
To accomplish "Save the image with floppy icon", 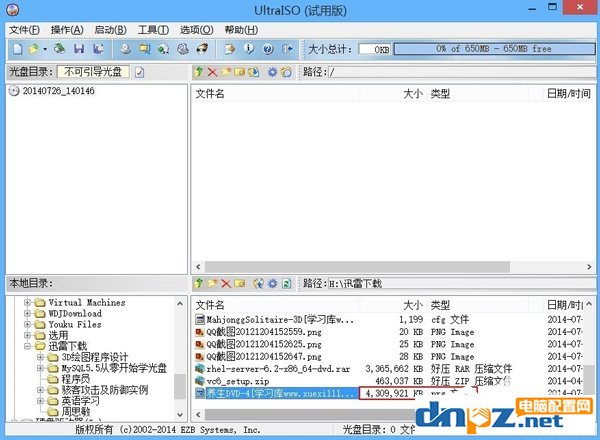I will (x=79, y=49).
